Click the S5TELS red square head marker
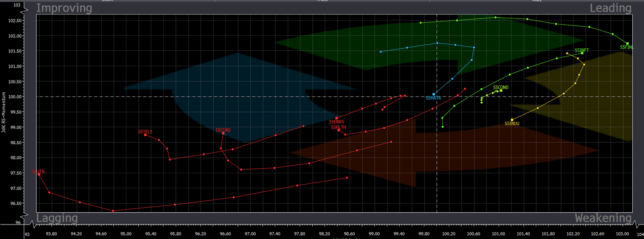The image size is (644, 239). (x=145, y=135)
